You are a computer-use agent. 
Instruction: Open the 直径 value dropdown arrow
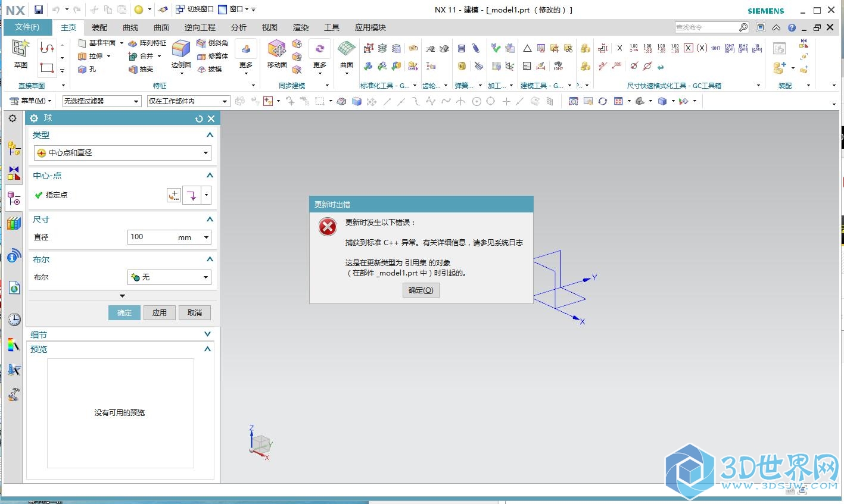207,237
